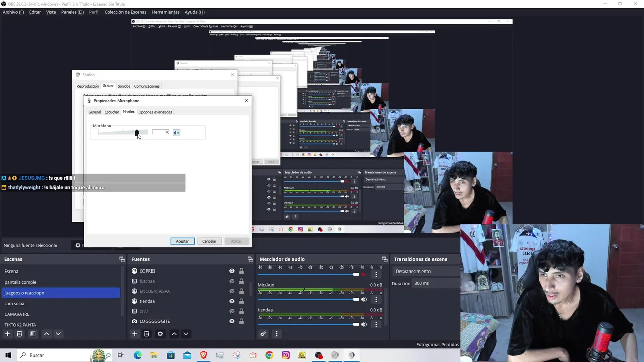Viewport: 644px width, 362px height.
Task: Open Google Chrome from the taskbar
Action: click(269, 355)
